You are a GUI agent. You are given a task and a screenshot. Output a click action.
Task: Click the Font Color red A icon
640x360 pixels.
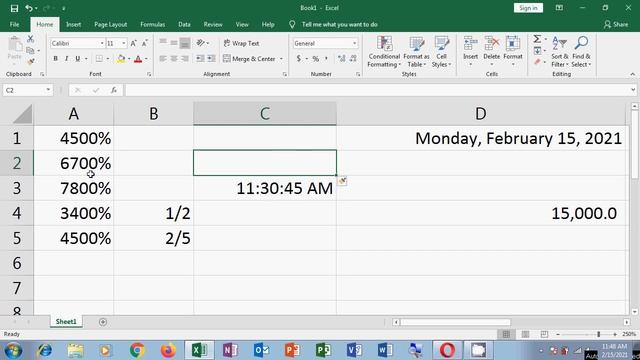tap(138, 59)
